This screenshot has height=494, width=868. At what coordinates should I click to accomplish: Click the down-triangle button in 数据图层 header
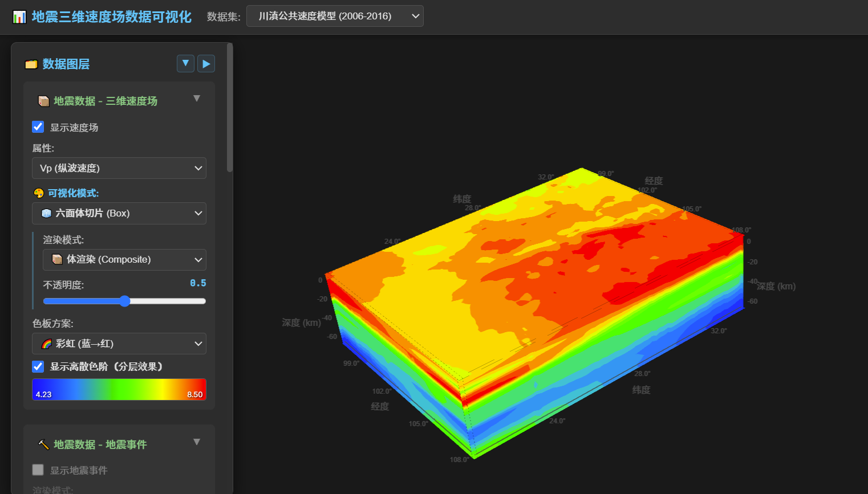[185, 63]
